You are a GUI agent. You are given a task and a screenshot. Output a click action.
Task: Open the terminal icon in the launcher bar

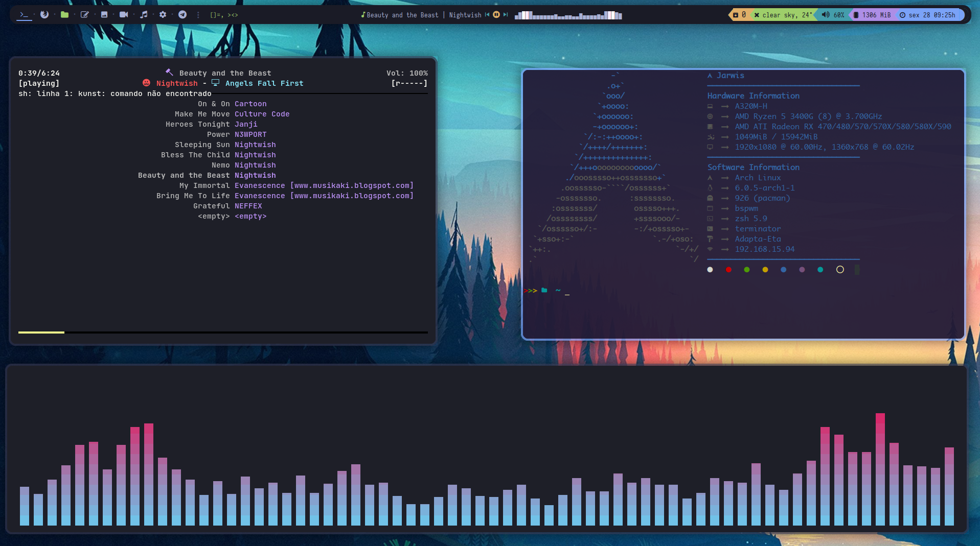tap(24, 14)
